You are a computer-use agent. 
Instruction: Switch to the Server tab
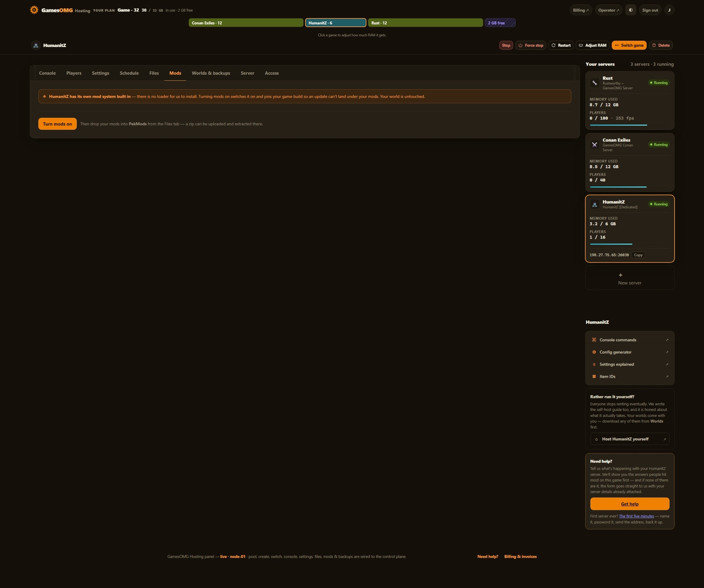(x=248, y=73)
